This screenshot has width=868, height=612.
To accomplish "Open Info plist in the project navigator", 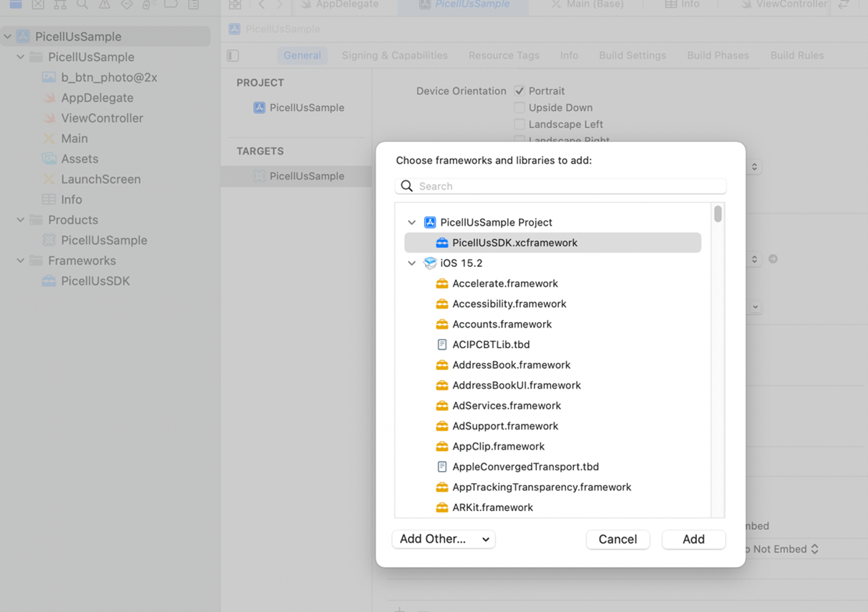I will (x=62, y=200).
